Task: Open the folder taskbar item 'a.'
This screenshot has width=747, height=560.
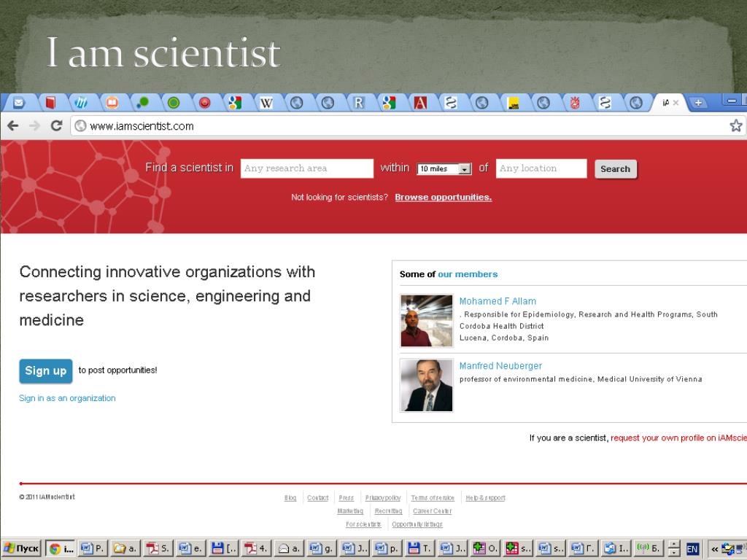Action: coord(125,548)
